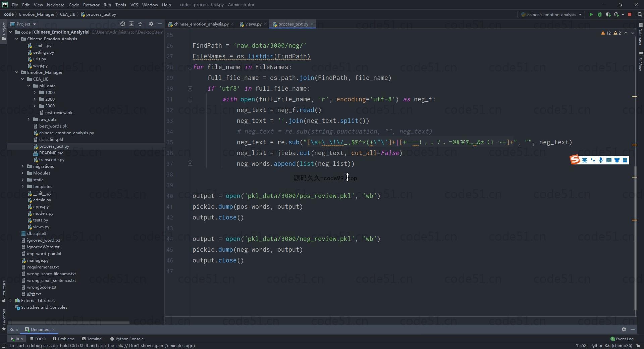
Task: Hide the Project tool window
Action: (x=160, y=24)
